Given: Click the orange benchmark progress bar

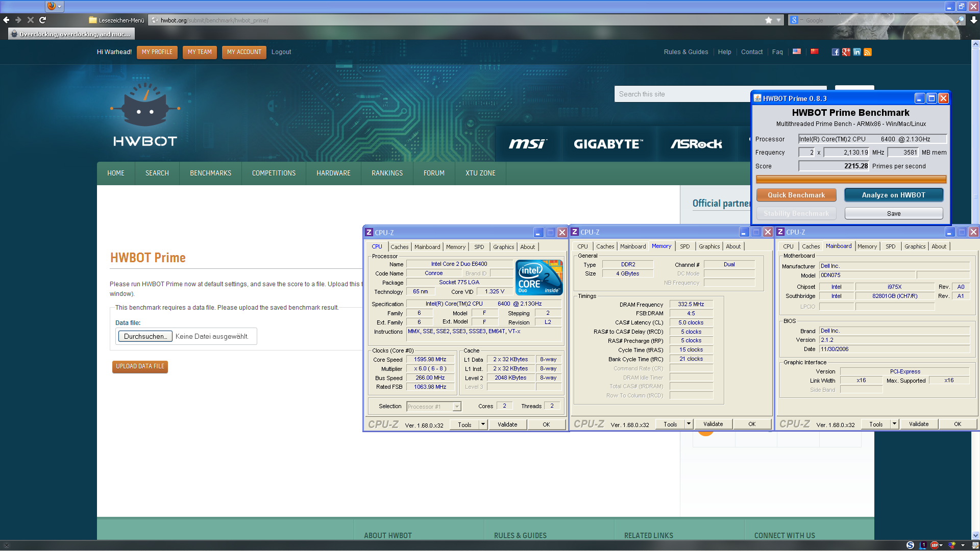Looking at the screenshot, I should [851, 179].
